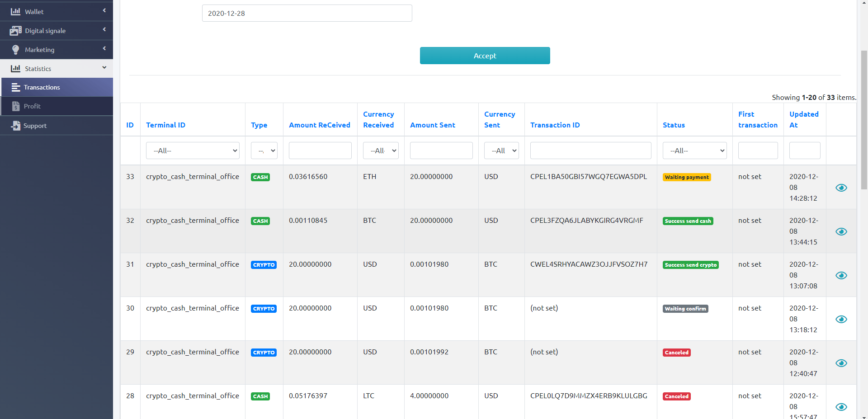This screenshot has height=419, width=868.
Task: Click the Wallet chart icon in sidebar
Action: (15, 11)
